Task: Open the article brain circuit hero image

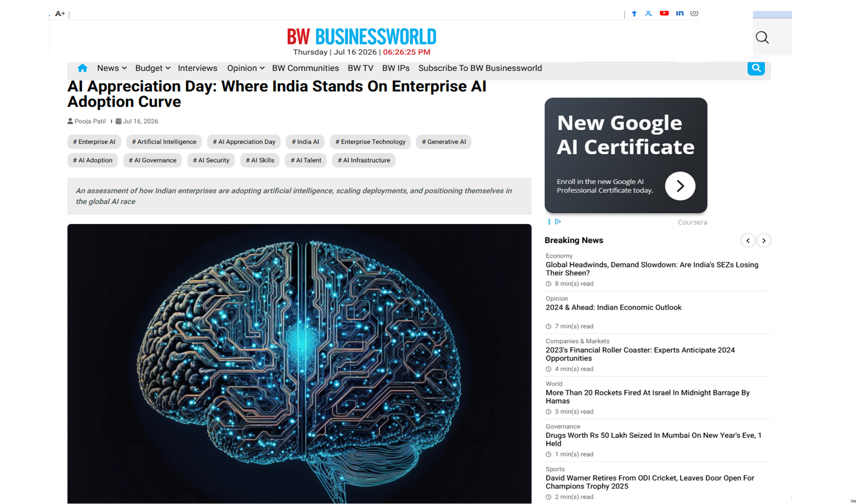Action: pyautogui.click(x=299, y=363)
